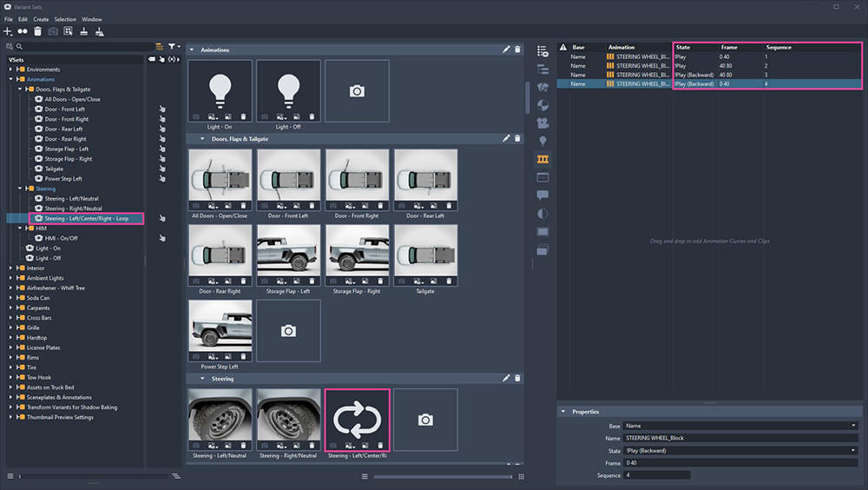Open the State dropdown showing !Play (Backward)
The width and height of the screenshot is (868, 490).
(740, 451)
